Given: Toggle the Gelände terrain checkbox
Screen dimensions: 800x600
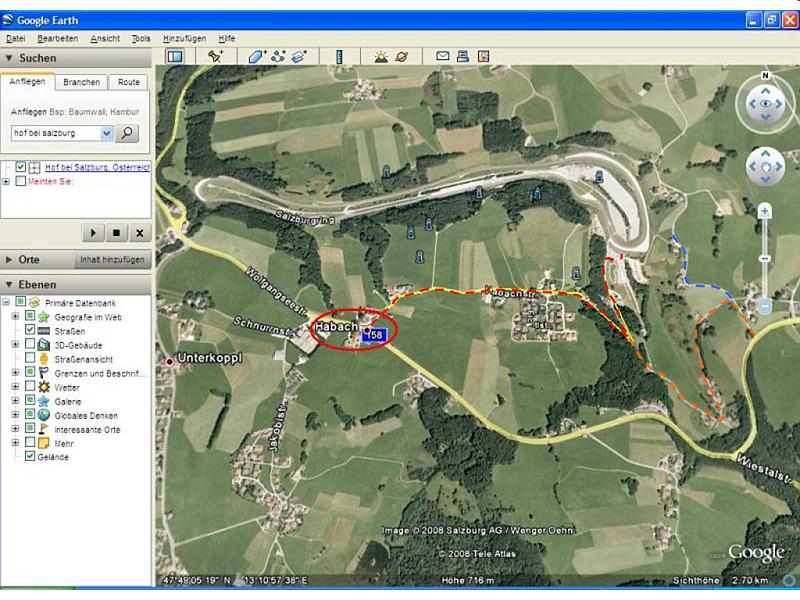Looking at the screenshot, I should click(30, 457).
